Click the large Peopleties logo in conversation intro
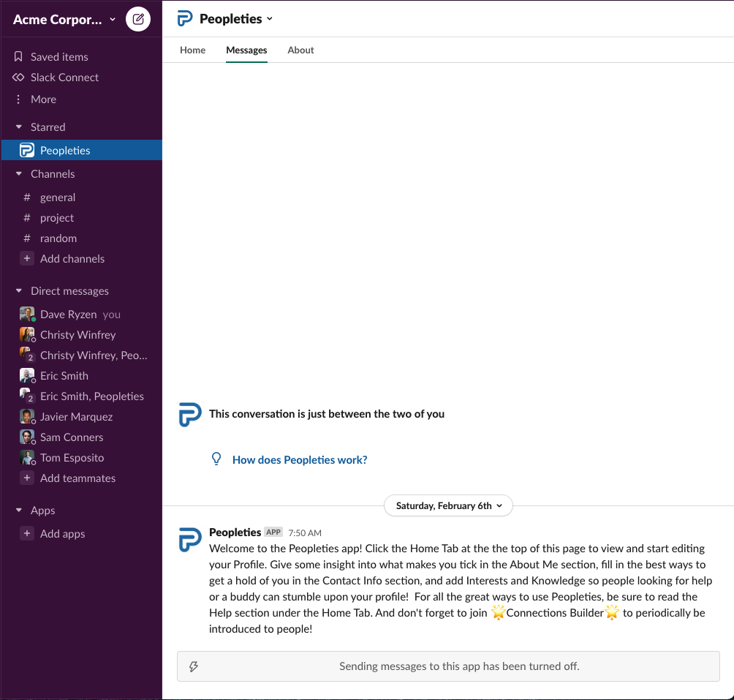The width and height of the screenshot is (734, 700). click(x=190, y=415)
